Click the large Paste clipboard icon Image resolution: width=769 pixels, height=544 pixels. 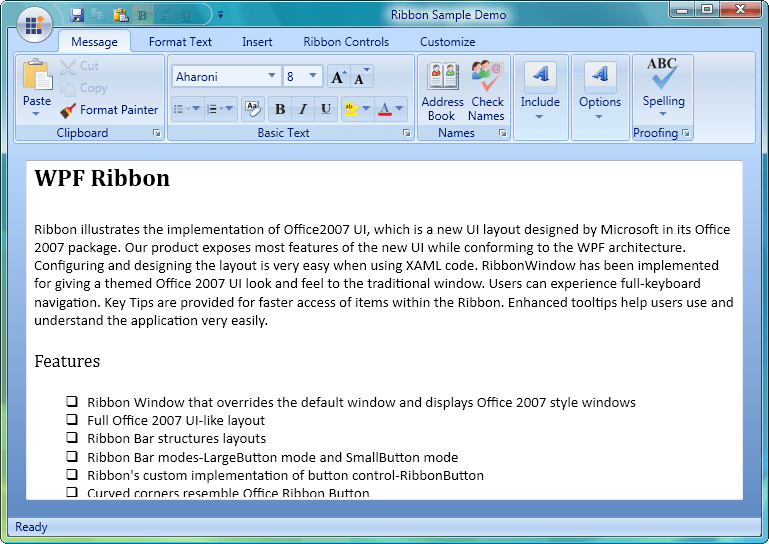pyautogui.click(x=37, y=75)
